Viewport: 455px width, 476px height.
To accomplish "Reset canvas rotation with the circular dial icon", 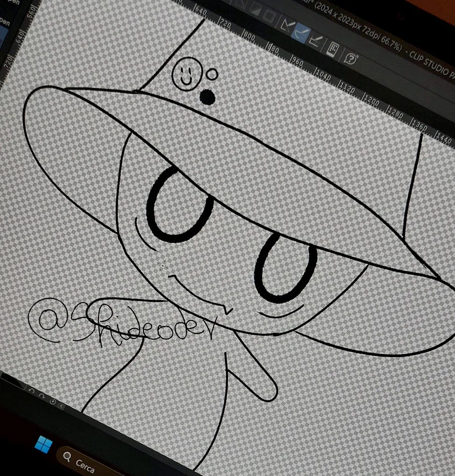I will (x=53, y=401).
